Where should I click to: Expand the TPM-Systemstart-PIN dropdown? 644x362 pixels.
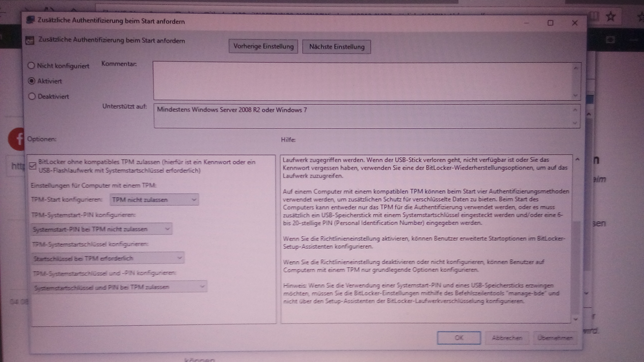(101, 229)
